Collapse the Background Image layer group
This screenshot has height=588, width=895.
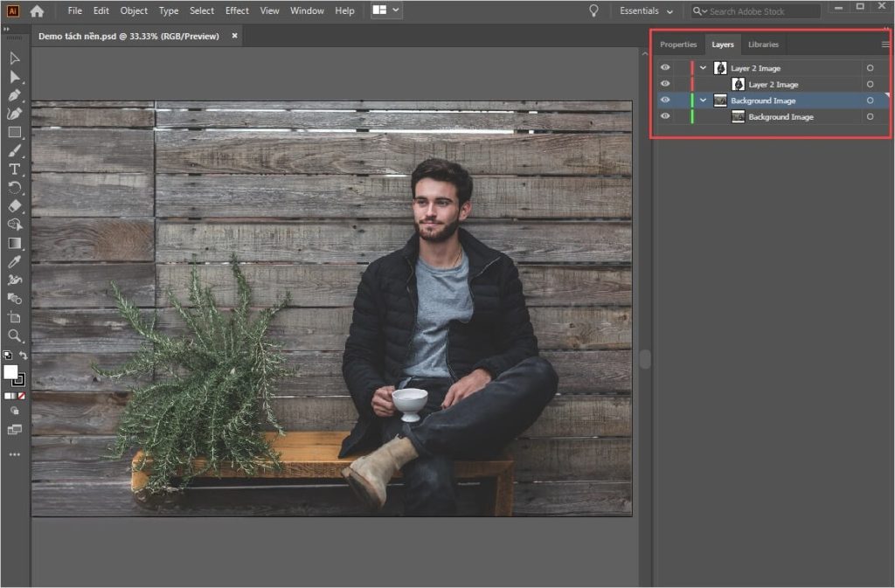click(x=703, y=100)
